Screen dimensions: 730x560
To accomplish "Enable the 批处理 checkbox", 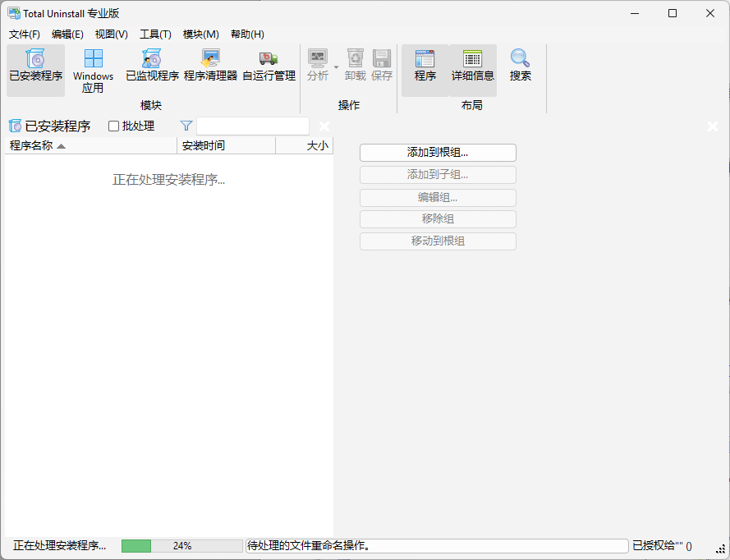I will 114,126.
